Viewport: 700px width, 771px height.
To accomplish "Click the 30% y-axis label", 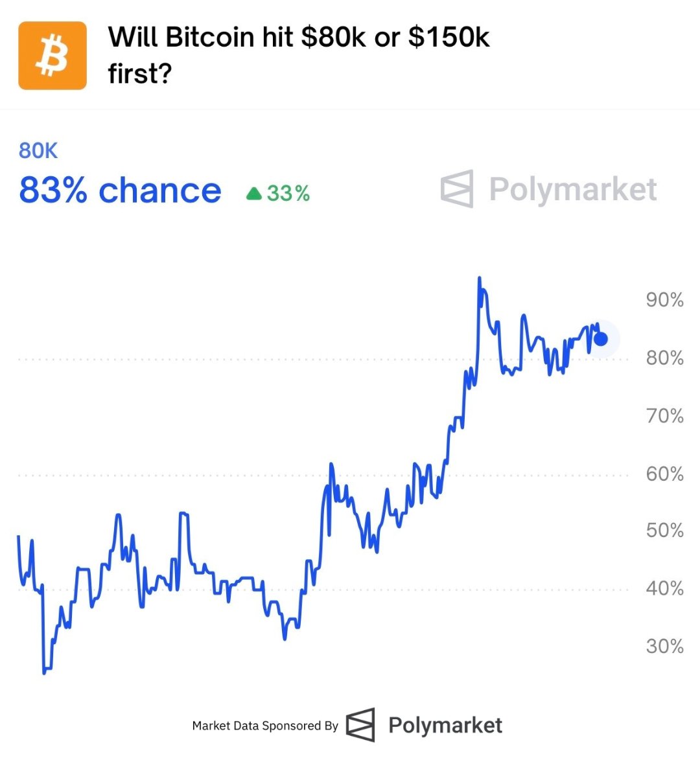I will point(664,646).
